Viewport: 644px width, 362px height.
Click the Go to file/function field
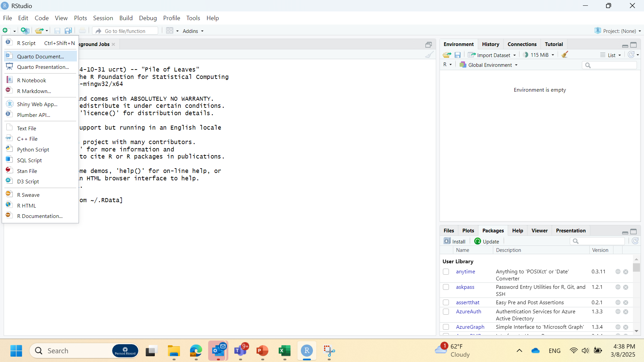point(125,31)
